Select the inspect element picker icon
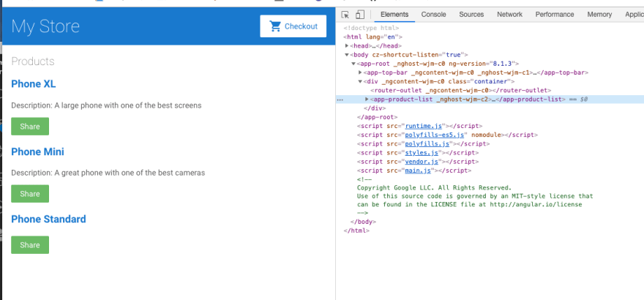 [x=345, y=15]
